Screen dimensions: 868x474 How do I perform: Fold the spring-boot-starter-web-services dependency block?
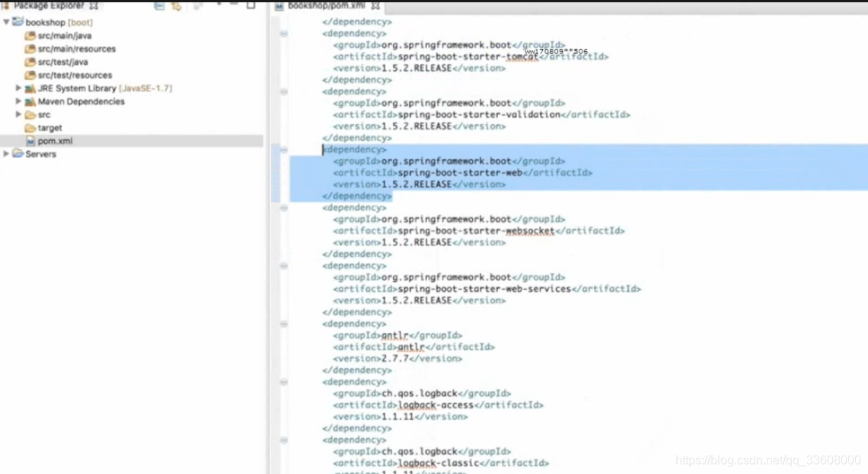(283, 266)
